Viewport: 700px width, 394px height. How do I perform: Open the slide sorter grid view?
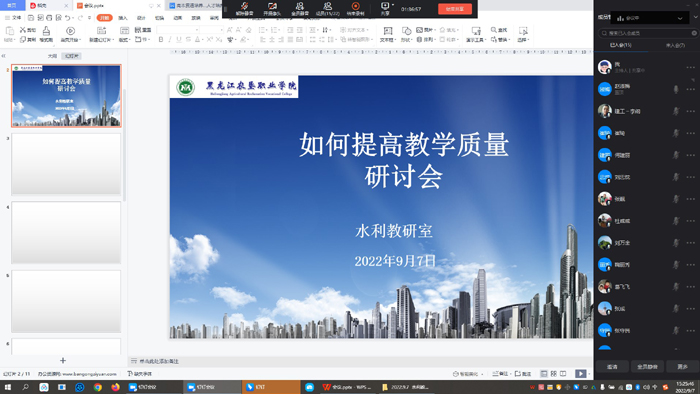click(x=554, y=373)
